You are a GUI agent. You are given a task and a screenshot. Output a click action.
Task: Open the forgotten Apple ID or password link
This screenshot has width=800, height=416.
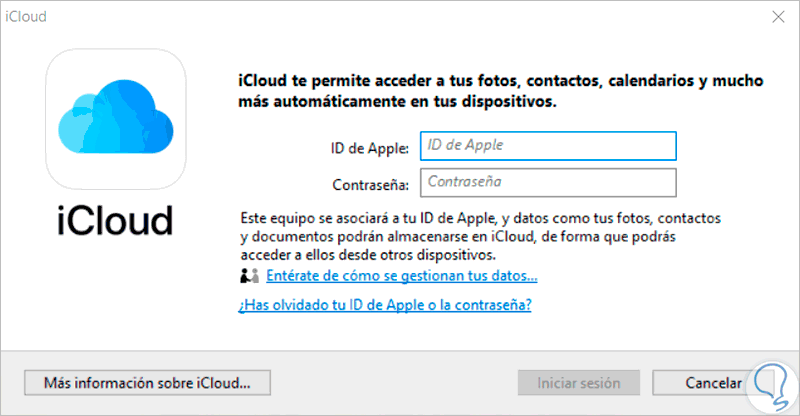(384, 305)
